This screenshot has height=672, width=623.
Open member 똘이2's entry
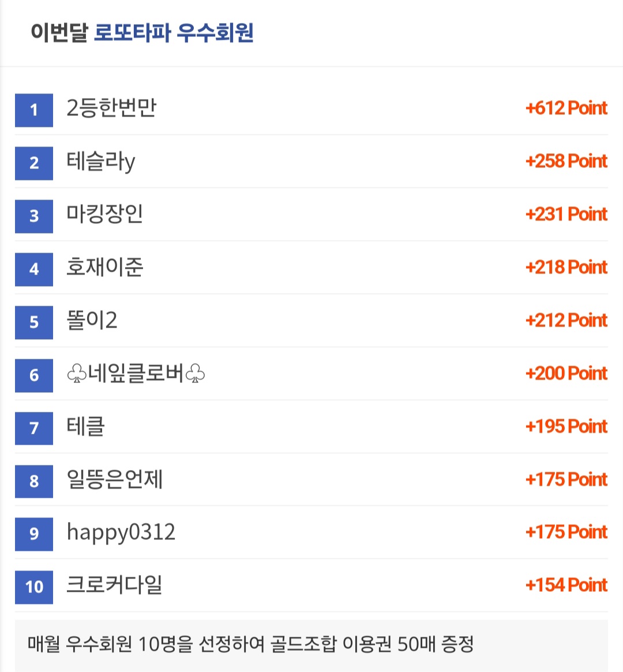92,320
